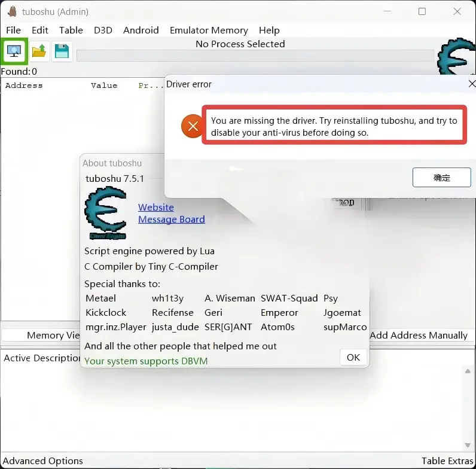476x469 pixels.
Task: Open the Android menu
Action: click(141, 31)
